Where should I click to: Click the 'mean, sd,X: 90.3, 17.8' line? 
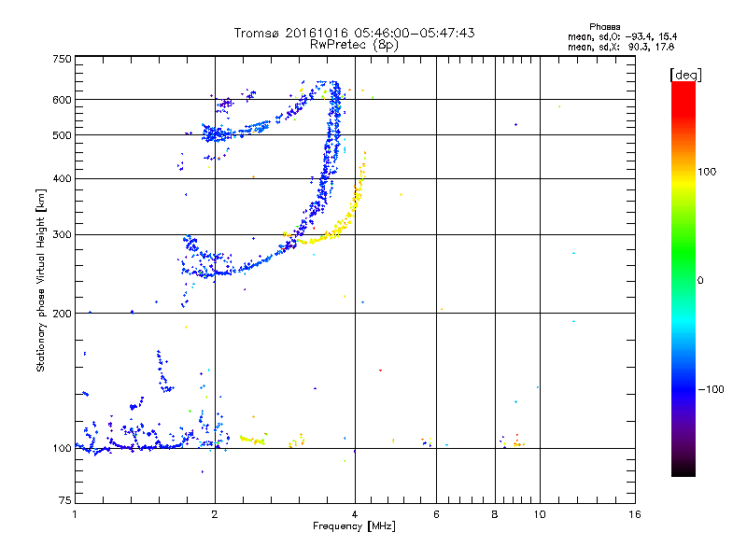[x=621, y=47]
